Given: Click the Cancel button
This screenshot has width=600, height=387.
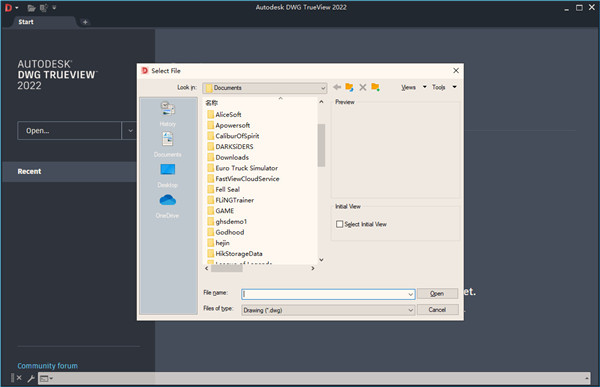Looking at the screenshot, I should point(437,310).
